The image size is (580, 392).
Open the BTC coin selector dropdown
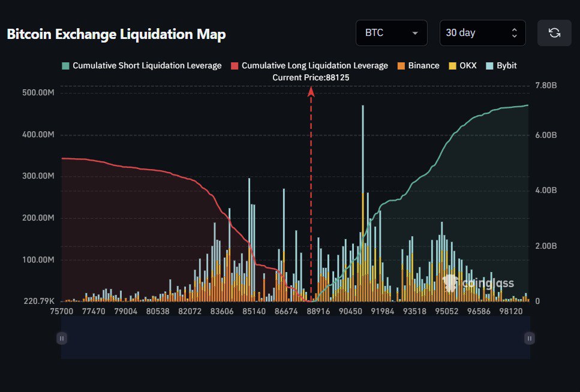(391, 33)
